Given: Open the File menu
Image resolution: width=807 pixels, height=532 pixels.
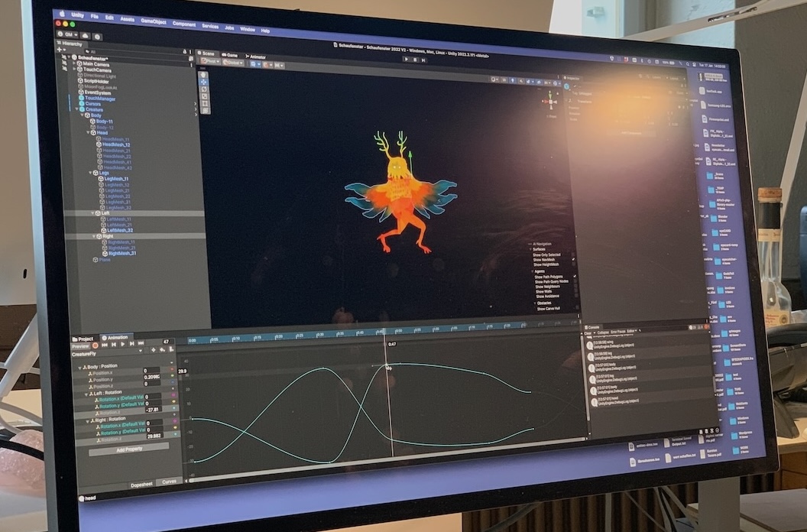Looking at the screenshot, I should [95, 17].
